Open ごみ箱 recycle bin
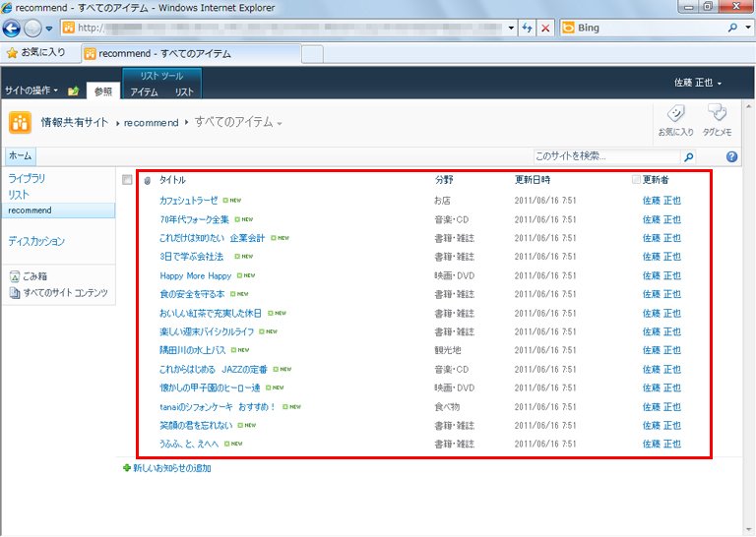 coord(29,276)
